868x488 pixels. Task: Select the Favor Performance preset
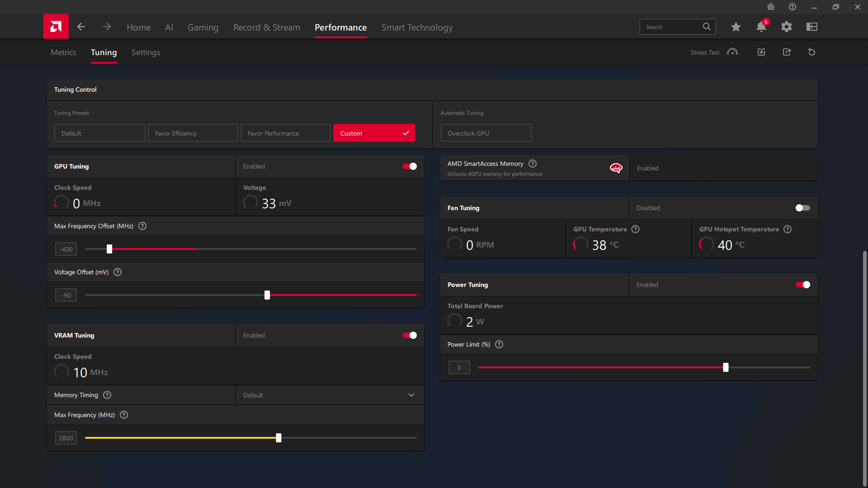(x=286, y=133)
